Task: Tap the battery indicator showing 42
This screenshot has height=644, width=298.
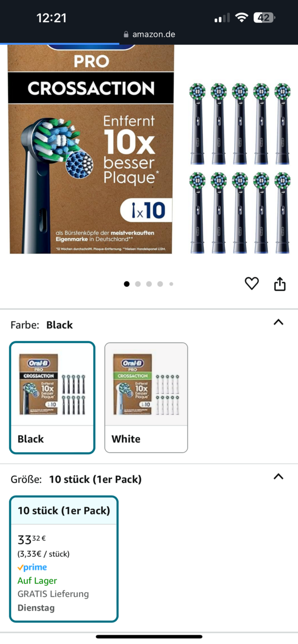Action: pyautogui.click(x=264, y=18)
